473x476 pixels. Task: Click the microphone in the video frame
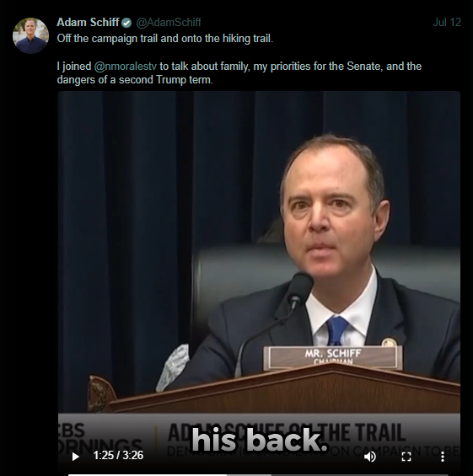(299, 288)
